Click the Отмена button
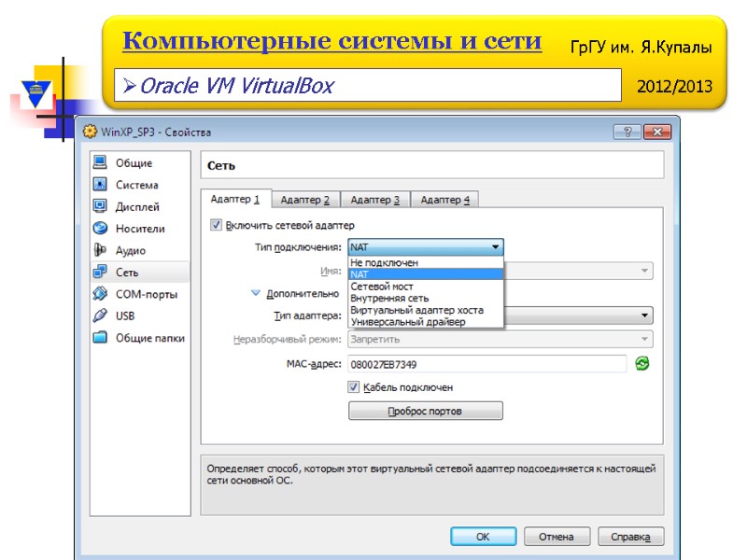Viewport: 747px width, 560px height. point(557,537)
